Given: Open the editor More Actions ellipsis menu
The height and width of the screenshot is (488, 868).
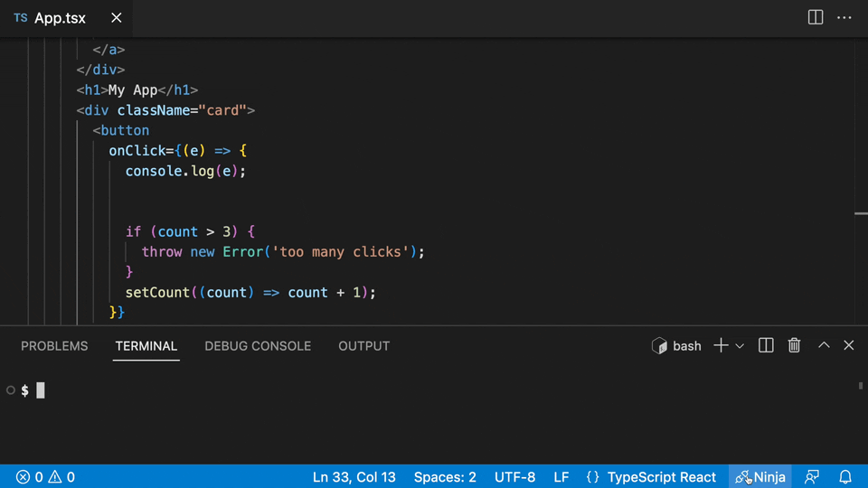Looking at the screenshot, I should [x=844, y=17].
